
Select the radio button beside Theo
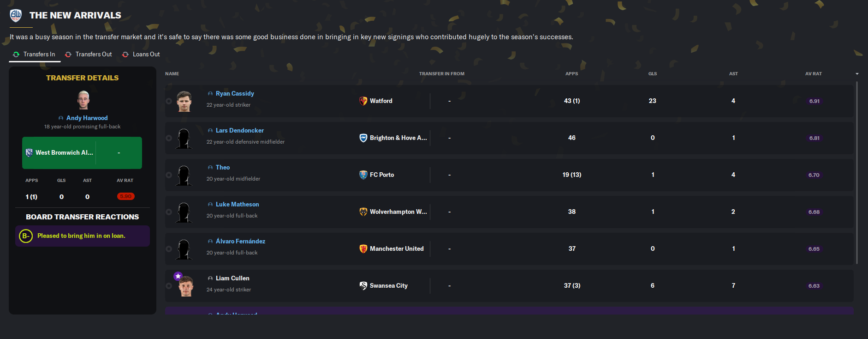pyautogui.click(x=169, y=175)
